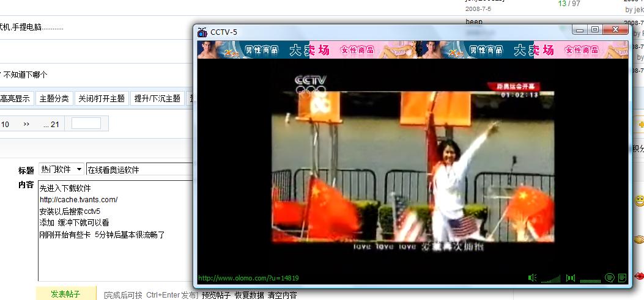Jump to last page ... 21
Viewport: 644px width, 300px height.
51,124
